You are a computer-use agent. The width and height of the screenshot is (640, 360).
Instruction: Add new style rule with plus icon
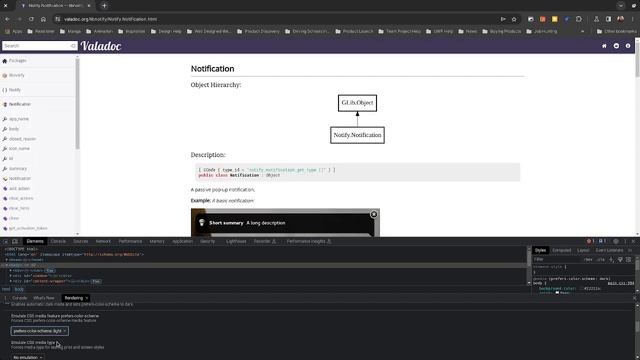coord(611,259)
